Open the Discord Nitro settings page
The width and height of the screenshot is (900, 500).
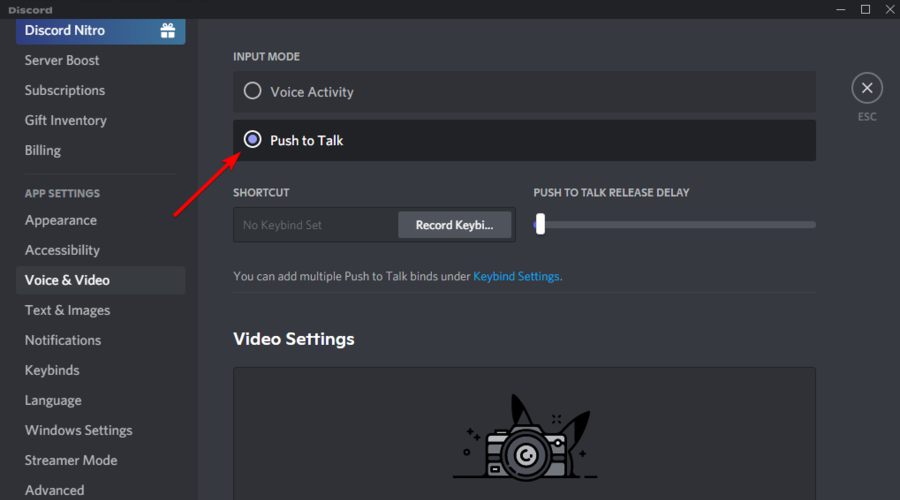100,31
